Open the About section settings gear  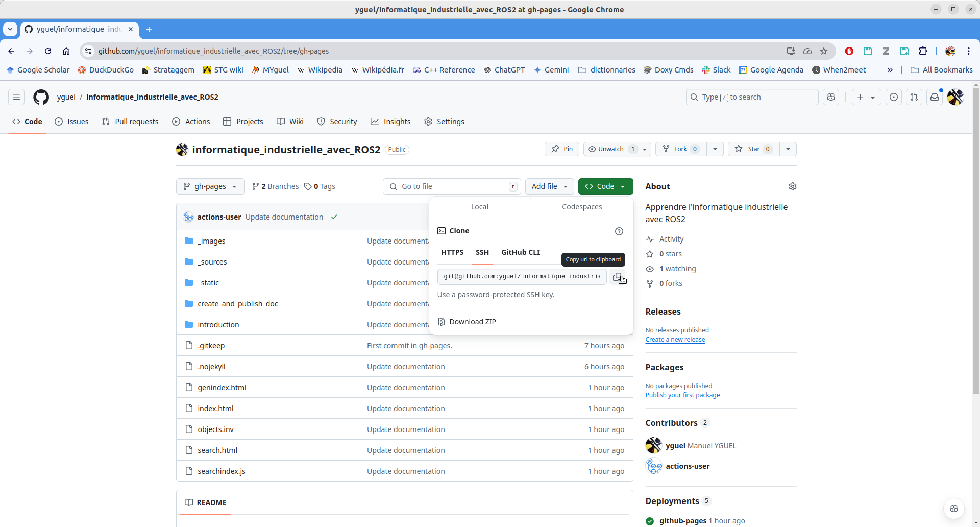tap(793, 186)
